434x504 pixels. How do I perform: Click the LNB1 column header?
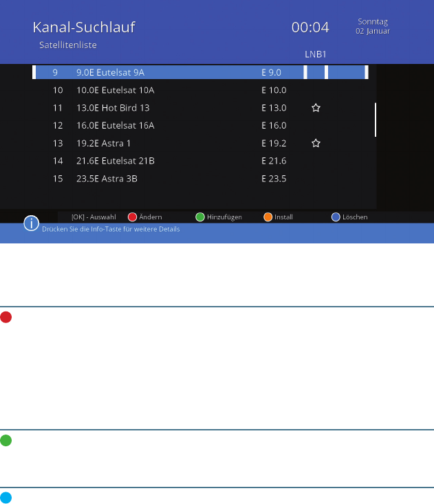tap(316, 54)
